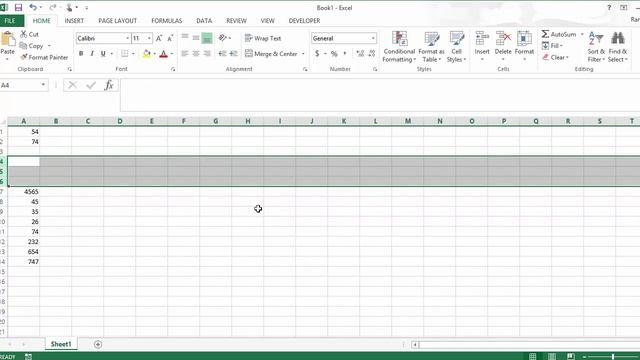The width and height of the screenshot is (640, 360).
Task: Switch to the REVIEW tab
Action: [236, 21]
